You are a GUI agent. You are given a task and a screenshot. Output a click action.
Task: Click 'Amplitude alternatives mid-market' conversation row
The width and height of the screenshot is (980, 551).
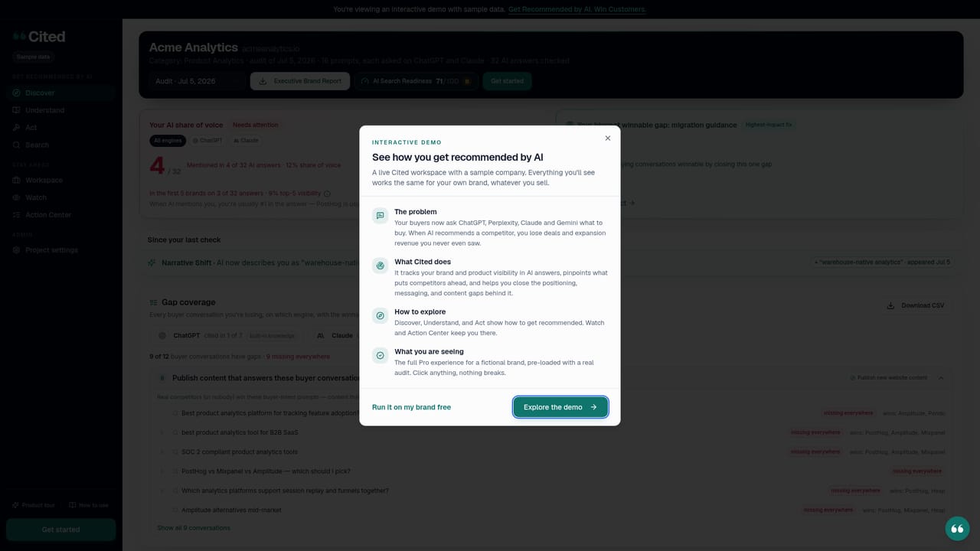tap(551, 510)
